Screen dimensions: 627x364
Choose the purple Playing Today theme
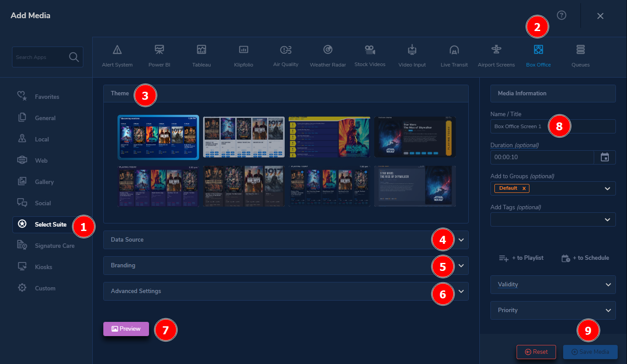158,186
